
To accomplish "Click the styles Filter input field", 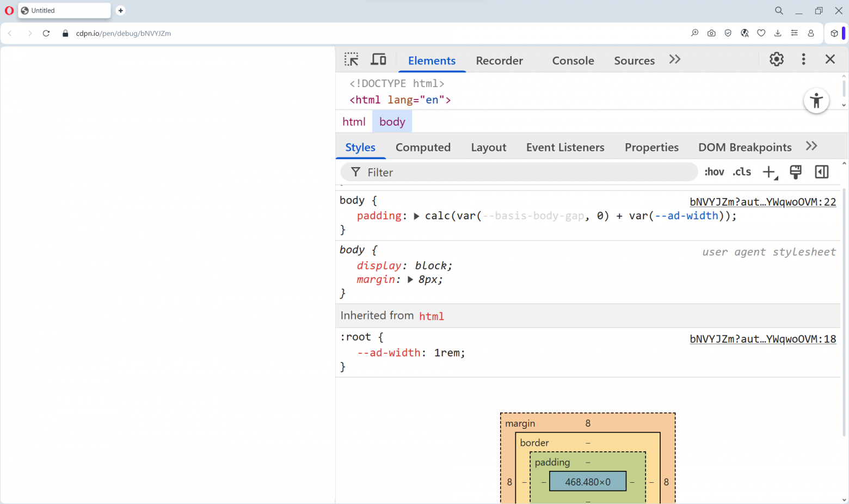I will 517,173.
